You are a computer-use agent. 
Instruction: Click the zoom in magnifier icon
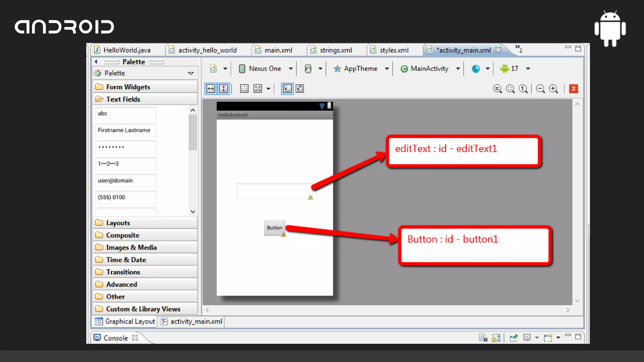click(553, 89)
